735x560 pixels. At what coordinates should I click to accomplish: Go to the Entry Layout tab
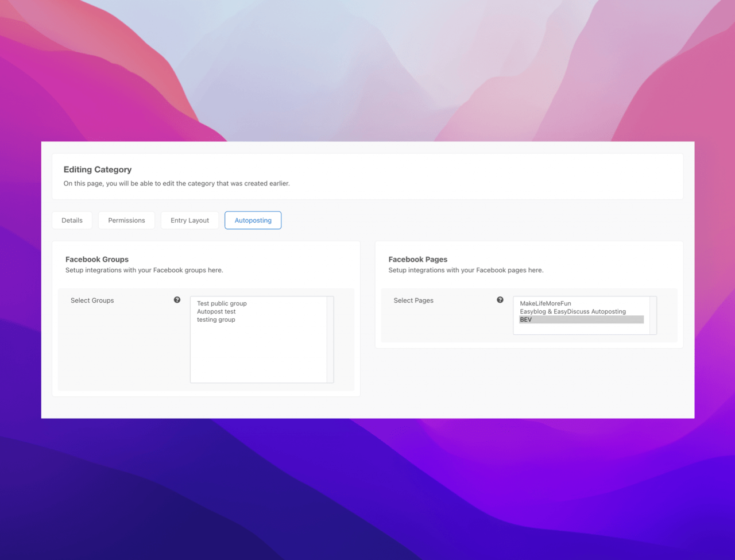pyautogui.click(x=189, y=221)
